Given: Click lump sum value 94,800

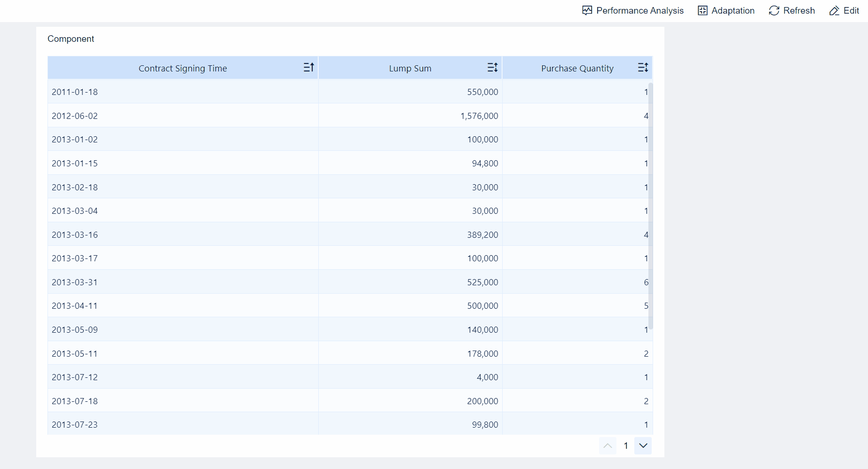Looking at the screenshot, I should [485, 163].
